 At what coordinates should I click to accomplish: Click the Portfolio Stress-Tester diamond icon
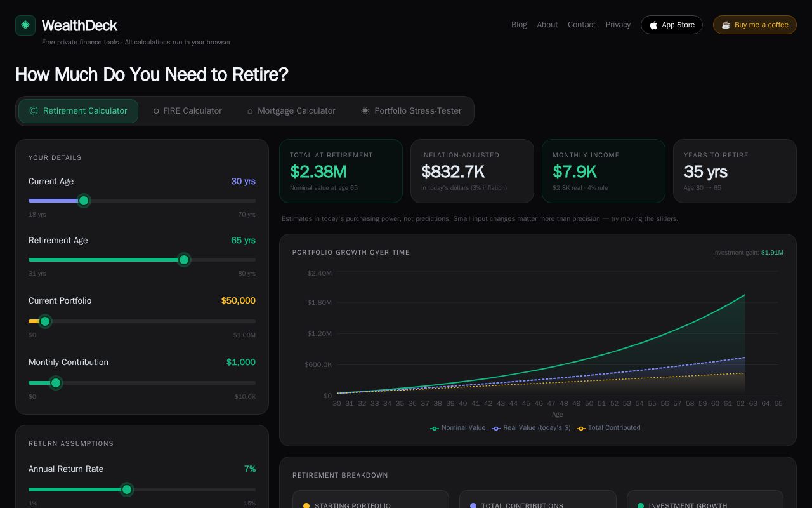click(365, 110)
